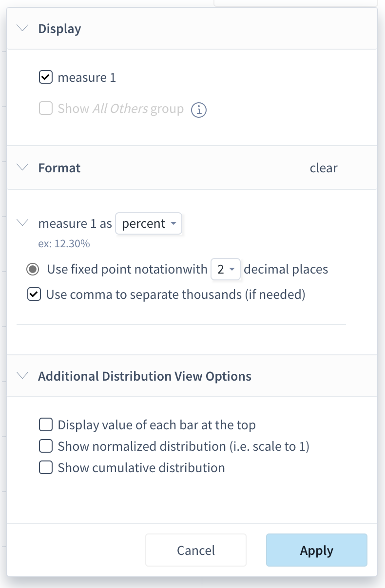
Task: Enable Show normalized distribution checkbox
Action: [46, 446]
